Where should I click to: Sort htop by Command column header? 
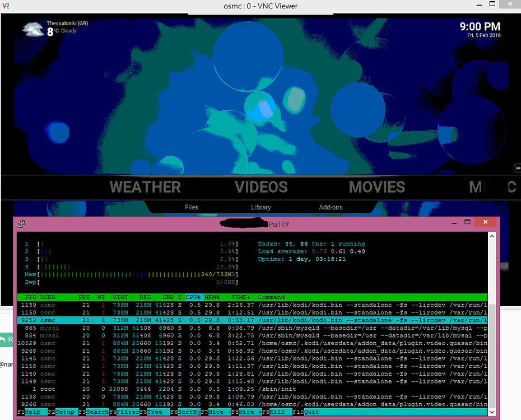coord(272,297)
